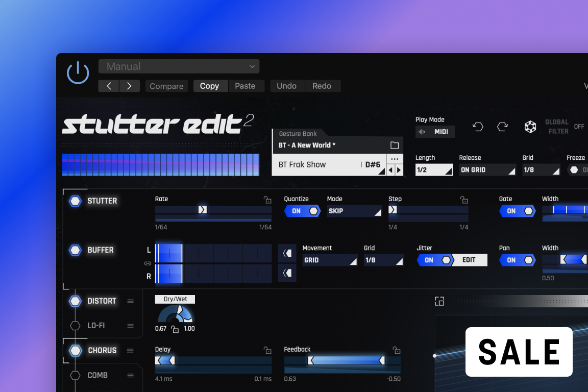Turn off the Pan switch
Image resolution: width=588 pixels, height=392 pixels.
click(x=518, y=260)
